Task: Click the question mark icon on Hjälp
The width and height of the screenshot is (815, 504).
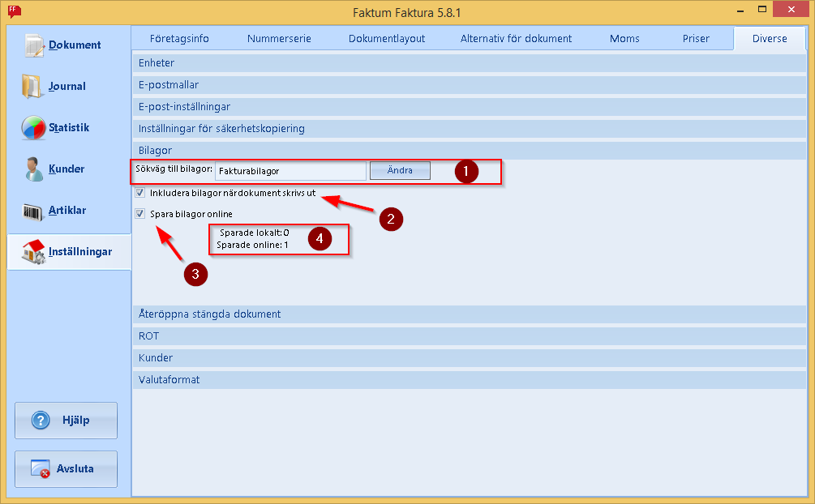Action: [x=41, y=421]
